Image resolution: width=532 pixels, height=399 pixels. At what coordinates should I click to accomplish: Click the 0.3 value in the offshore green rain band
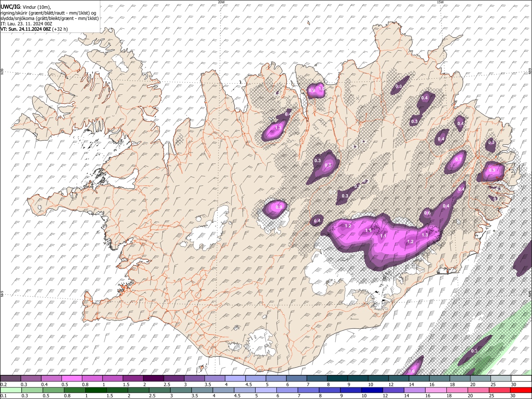pyautogui.click(x=474, y=351)
